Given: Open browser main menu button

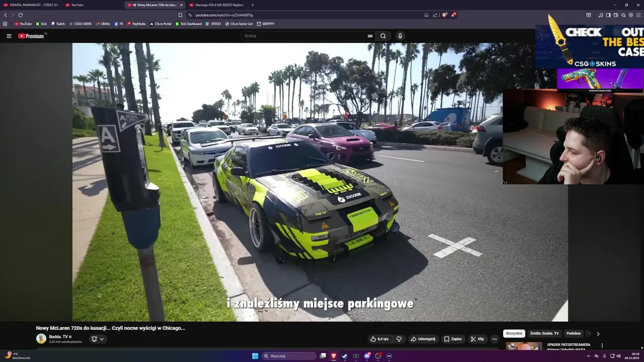Looking at the screenshot, I should [x=639, y=15].
